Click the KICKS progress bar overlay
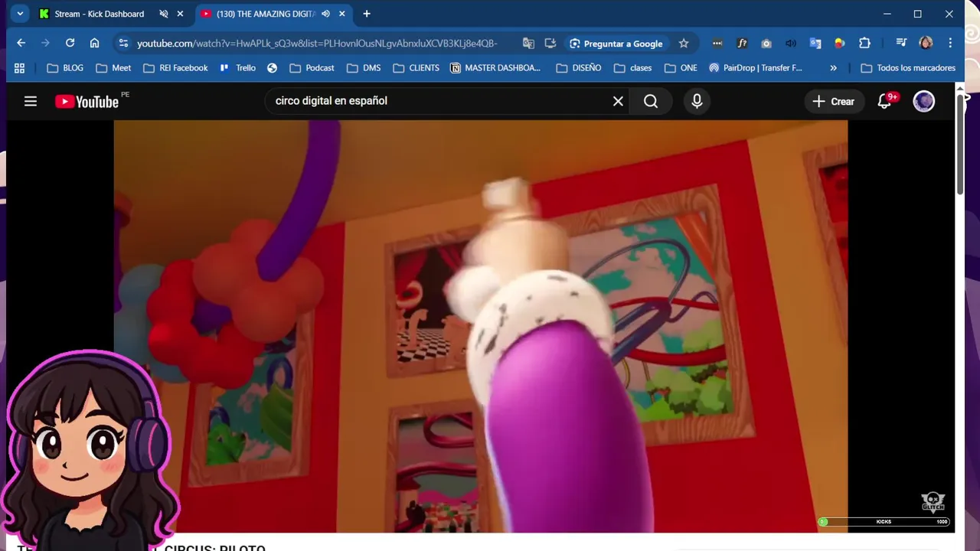This screenshot has height=551, width=980. click(x=884, y=522)
